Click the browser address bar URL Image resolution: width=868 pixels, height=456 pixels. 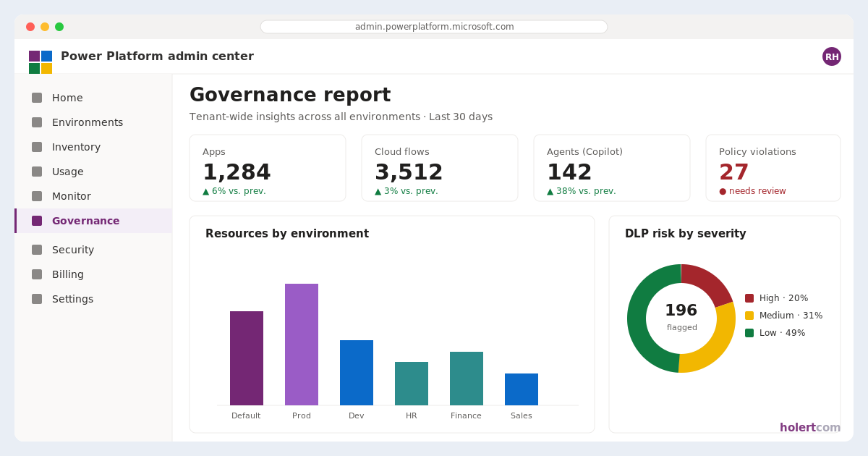tap(434, 27)
